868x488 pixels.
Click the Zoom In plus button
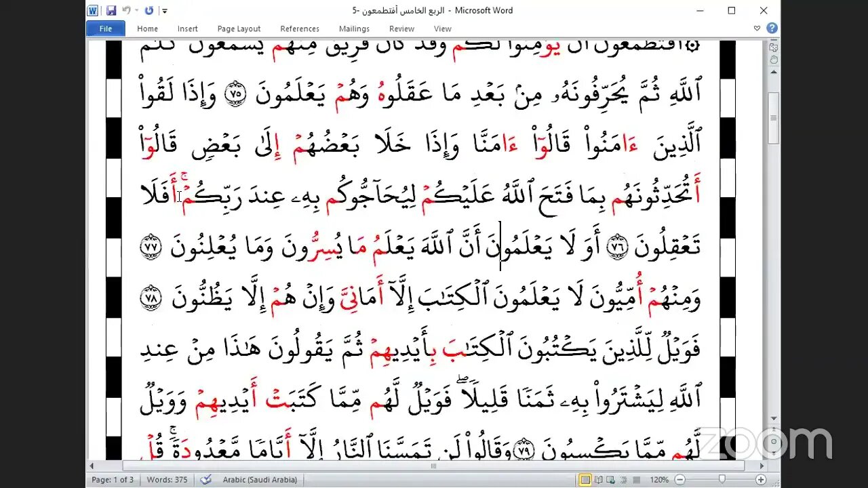[x=759, y=480]
